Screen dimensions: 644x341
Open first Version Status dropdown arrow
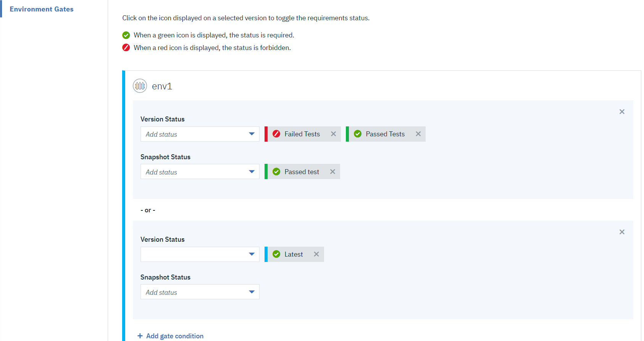[x=252, y=134]
